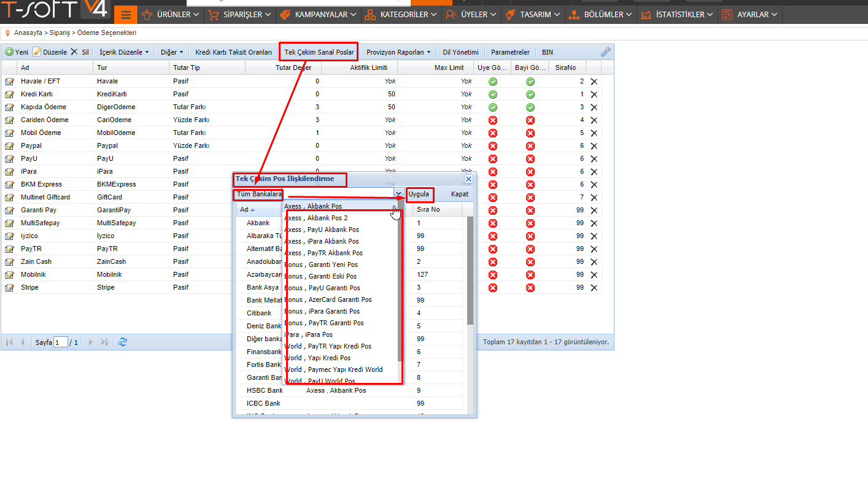Toggle Uye Göster for Havale / EFT
The image size is (868, 502).
point(492,81)
